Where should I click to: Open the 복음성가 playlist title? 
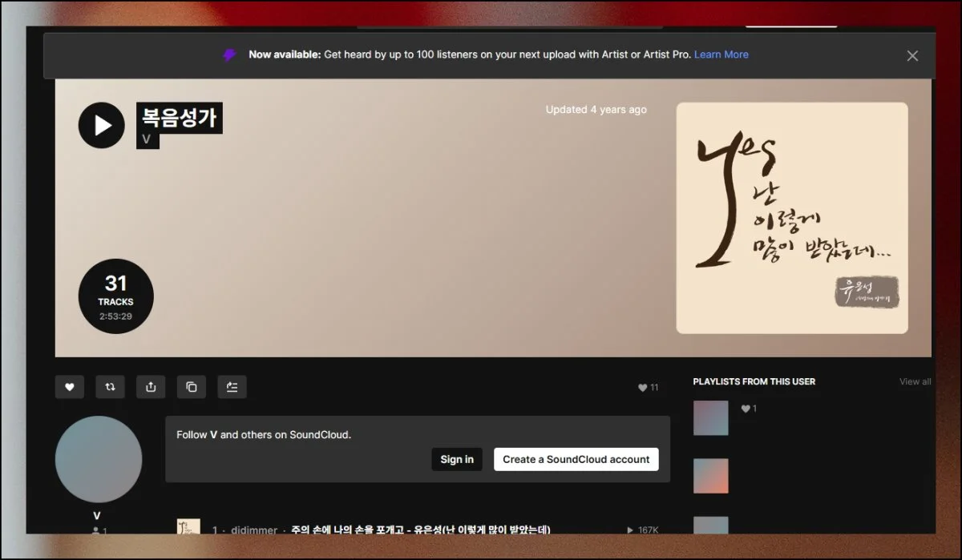click(180, 118)
